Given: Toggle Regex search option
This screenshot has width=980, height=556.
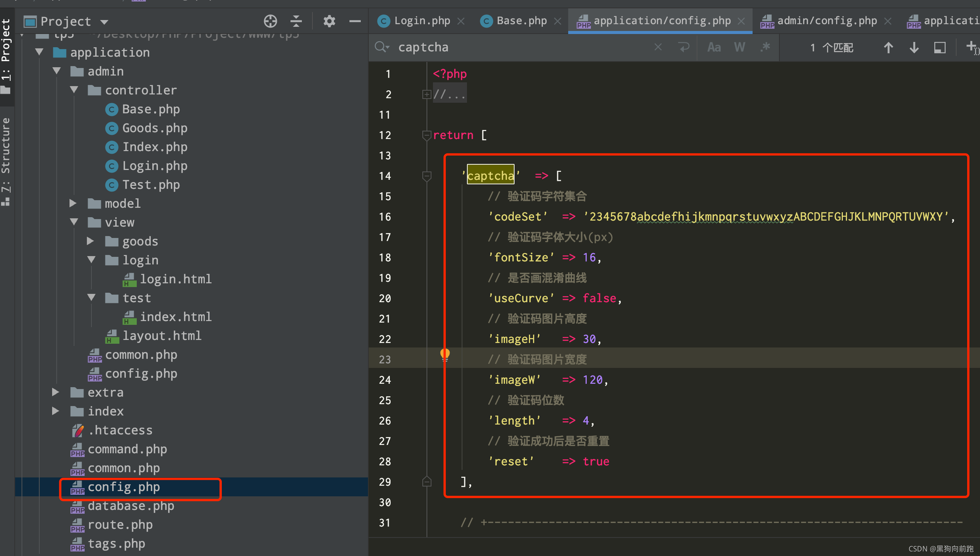Looking at the screenshot, I should click(x=765, y=47).
